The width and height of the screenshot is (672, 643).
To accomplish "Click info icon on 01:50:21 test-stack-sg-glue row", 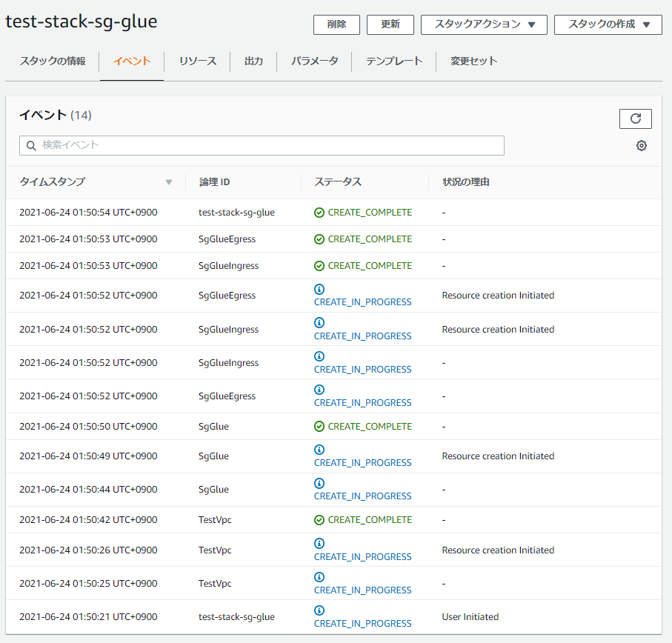I will click(319, 610).
